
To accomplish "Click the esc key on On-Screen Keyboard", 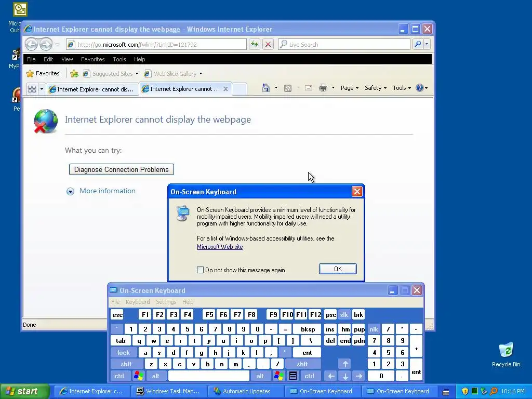I will 117,314.
